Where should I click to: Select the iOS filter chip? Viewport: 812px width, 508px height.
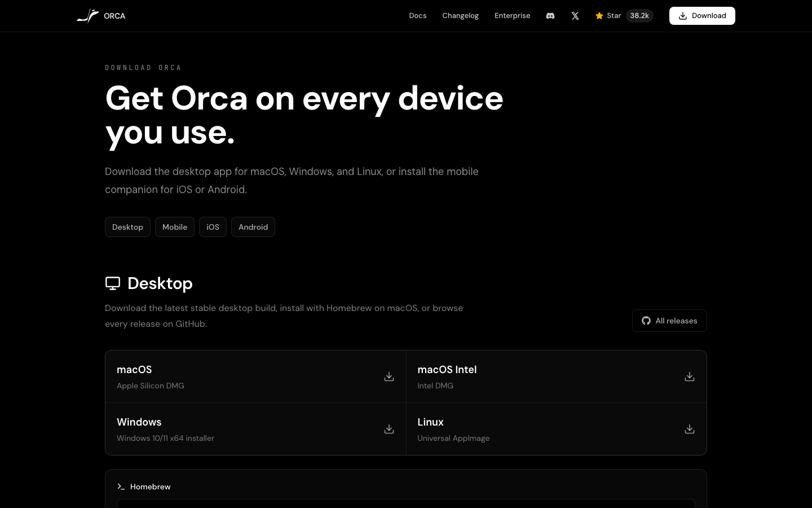(213, 227)
